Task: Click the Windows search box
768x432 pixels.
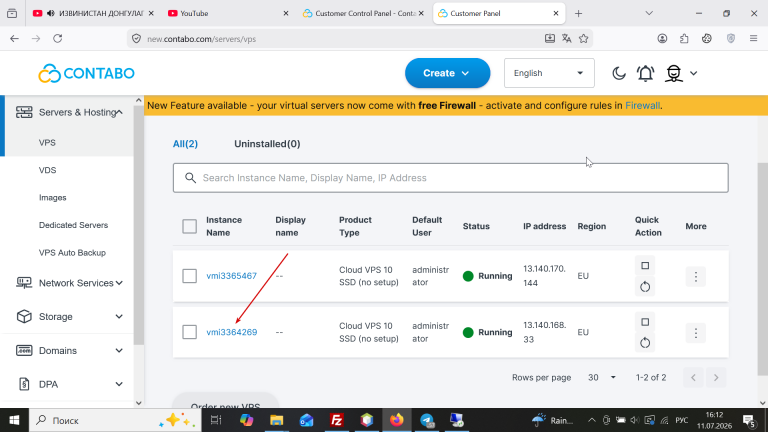Action: click(x=116, y=420)
